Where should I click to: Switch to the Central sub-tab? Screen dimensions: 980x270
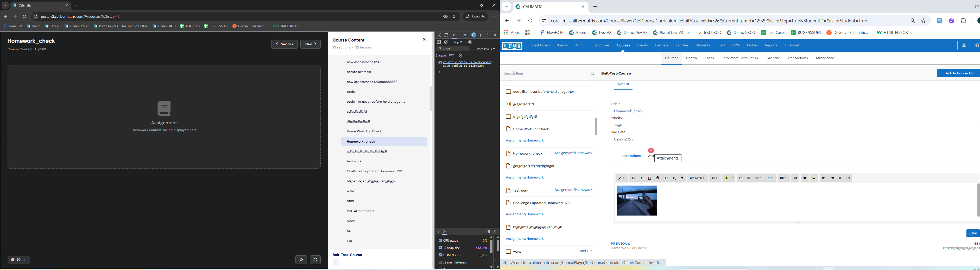tap(691, 58)
